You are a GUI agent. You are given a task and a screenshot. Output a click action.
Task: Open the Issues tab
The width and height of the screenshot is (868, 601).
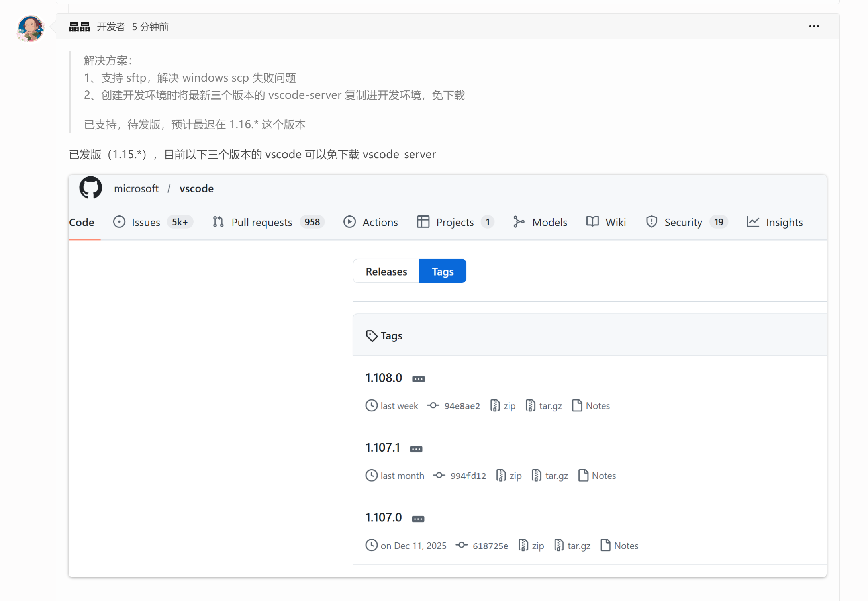pyautogui.click(x=145, y=222)
